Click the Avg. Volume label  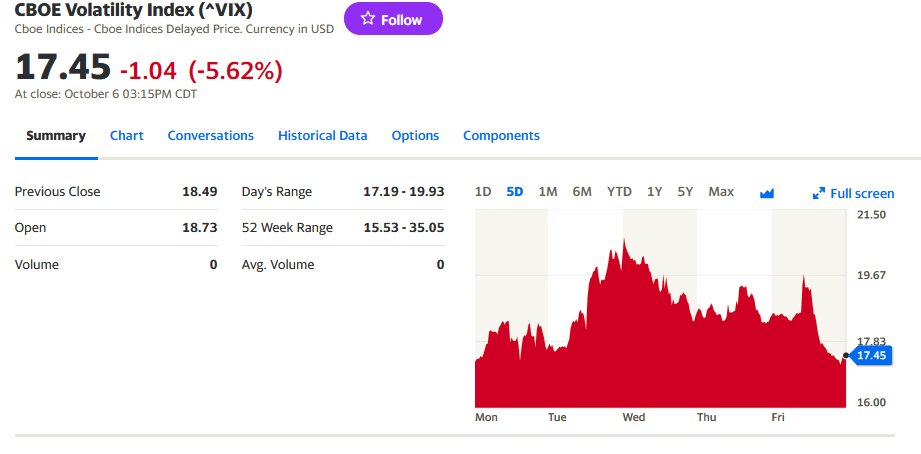278,265
